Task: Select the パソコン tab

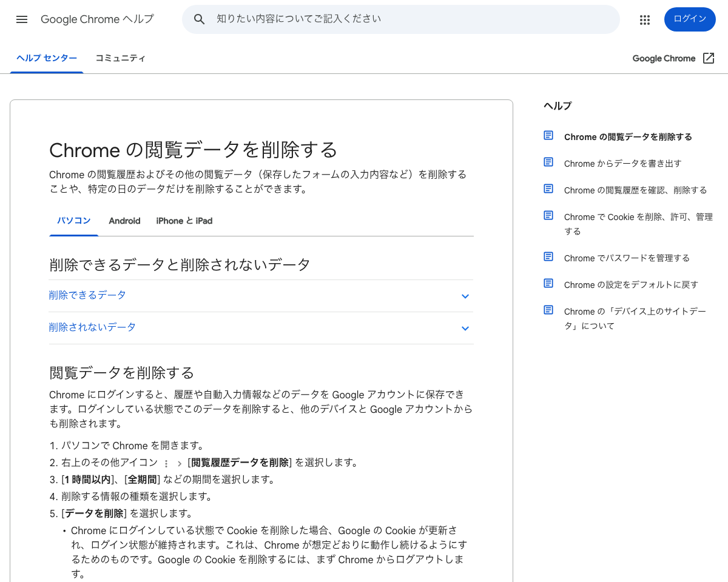Action: (x=74, y=221)
